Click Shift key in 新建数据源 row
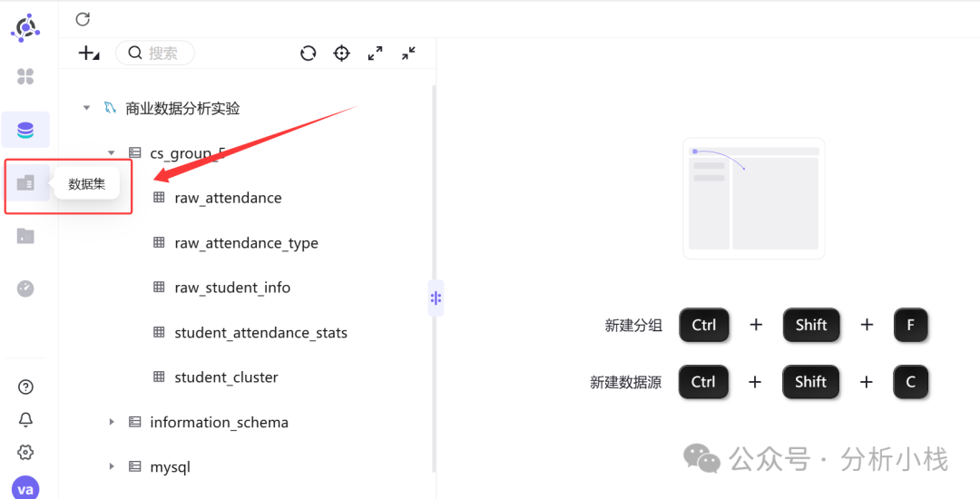980x499 pixels. [810, 382]
